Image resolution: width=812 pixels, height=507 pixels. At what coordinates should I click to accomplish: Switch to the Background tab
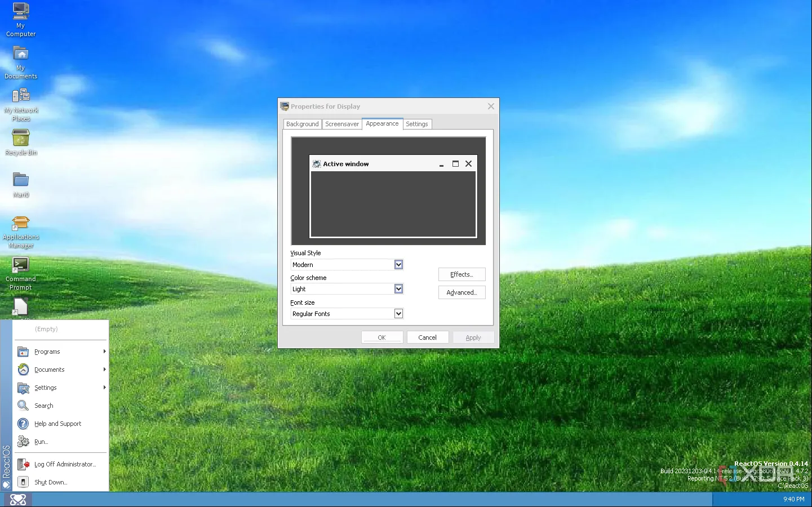pyautogui.click(x=302, y=124)
